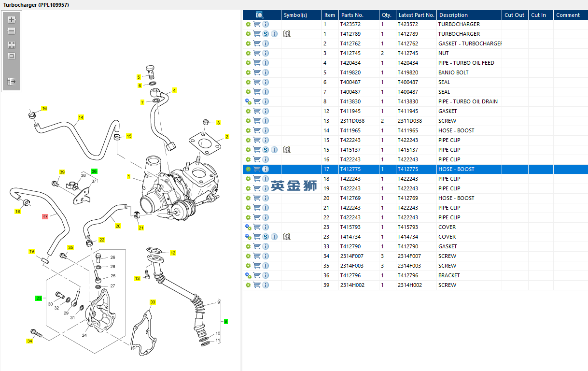Zoom in on the turbocharger diagram
588x371 pixels.
point(12,20)
